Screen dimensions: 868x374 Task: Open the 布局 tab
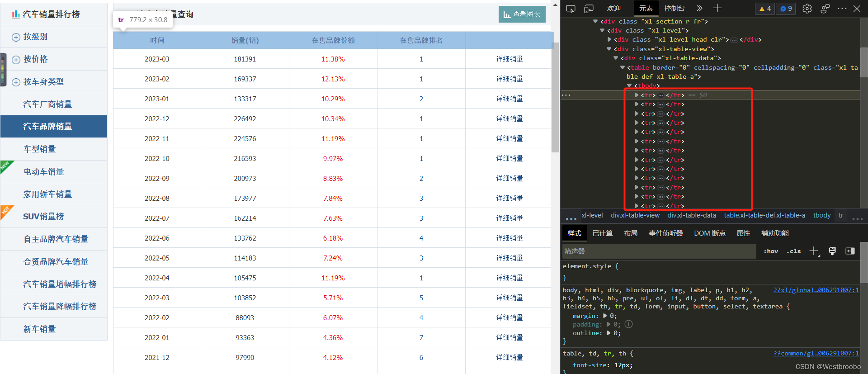pos(631,233)
